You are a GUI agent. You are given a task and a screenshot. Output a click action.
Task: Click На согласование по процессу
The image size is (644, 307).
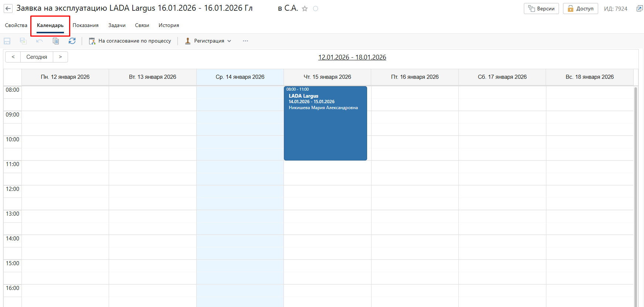tap(130, 41)
